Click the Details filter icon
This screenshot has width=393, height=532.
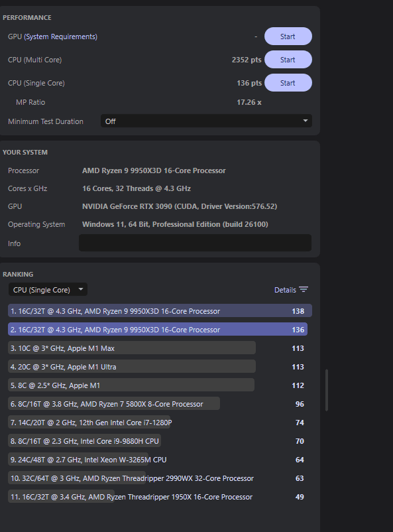point(304,289)
